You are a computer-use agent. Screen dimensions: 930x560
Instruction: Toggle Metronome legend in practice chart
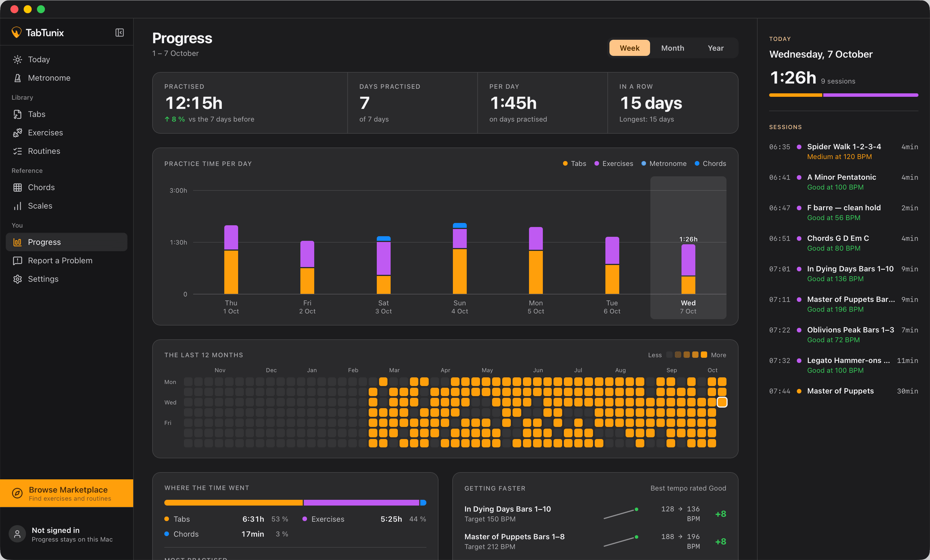click(x=664, y=164)
